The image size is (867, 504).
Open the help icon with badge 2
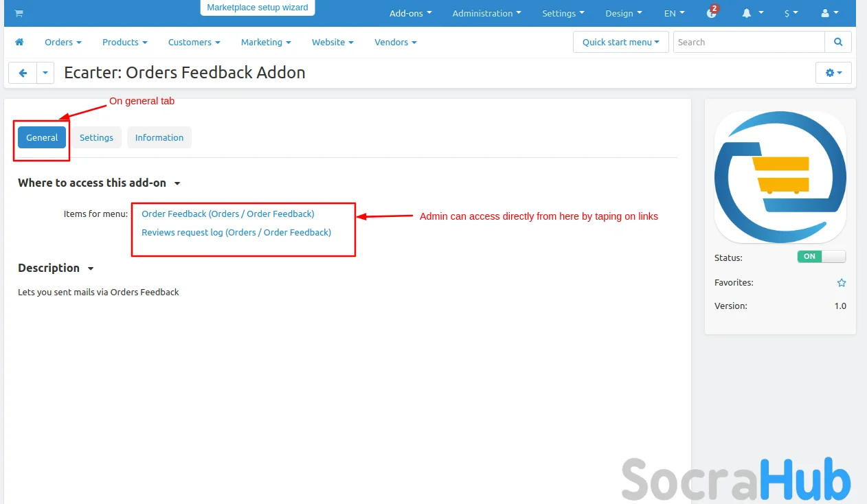(x=712, y=12)
